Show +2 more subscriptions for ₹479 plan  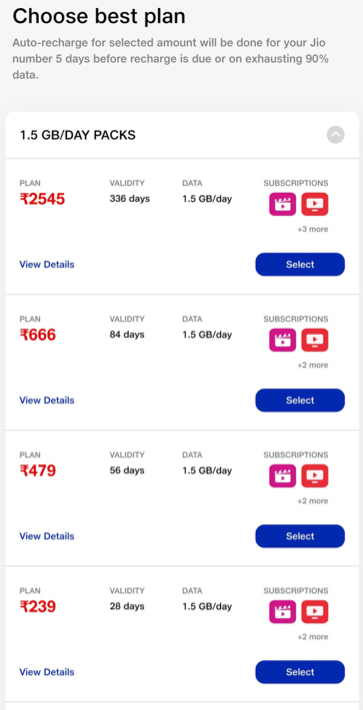click(313, 501)
